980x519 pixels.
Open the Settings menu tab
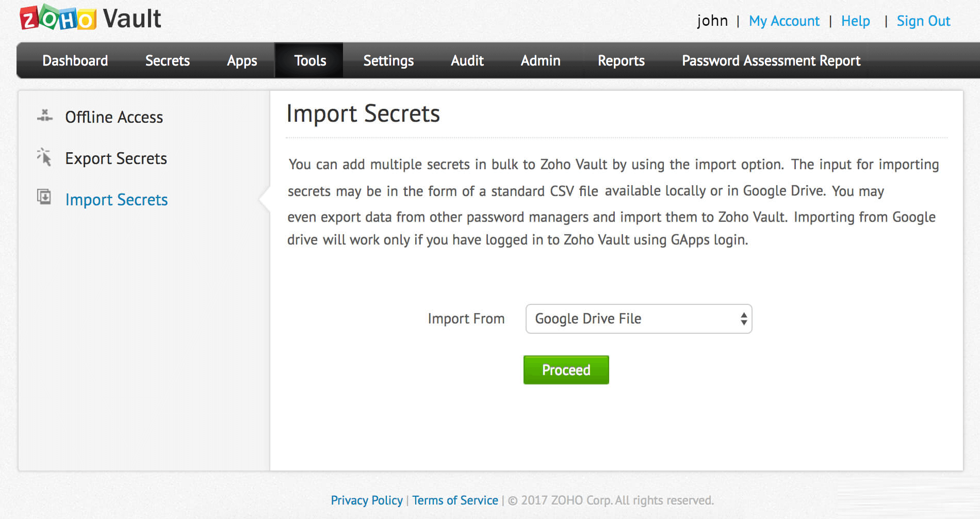[x=388, y=61]
